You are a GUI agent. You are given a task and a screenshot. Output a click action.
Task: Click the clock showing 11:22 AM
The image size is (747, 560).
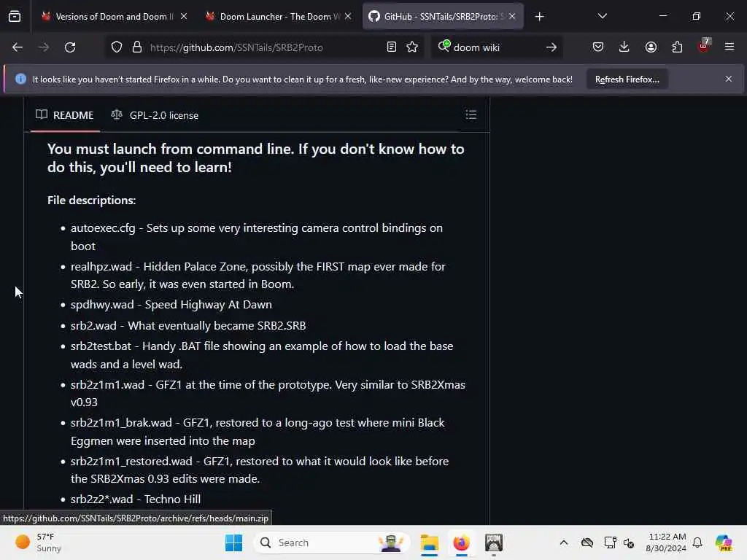click(667, 542)
